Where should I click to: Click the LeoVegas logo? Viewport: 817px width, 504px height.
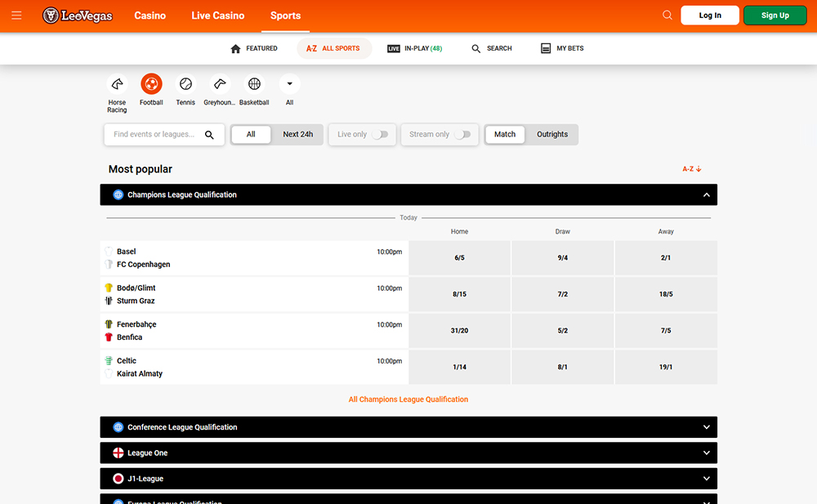pyautogui.click(x=78, y=16)
